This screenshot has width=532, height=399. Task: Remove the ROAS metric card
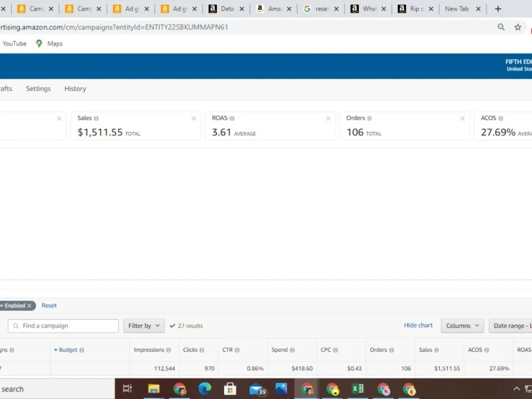[x=328, y=119]
